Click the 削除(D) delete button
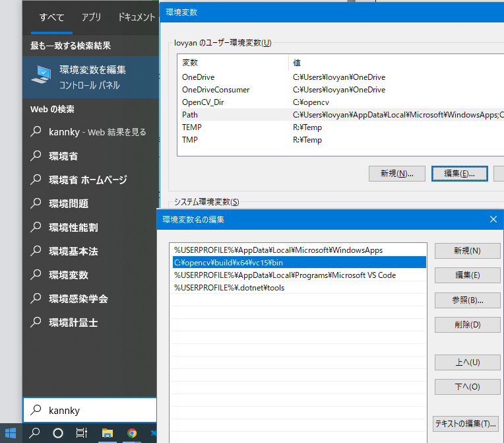 (467, 325)
